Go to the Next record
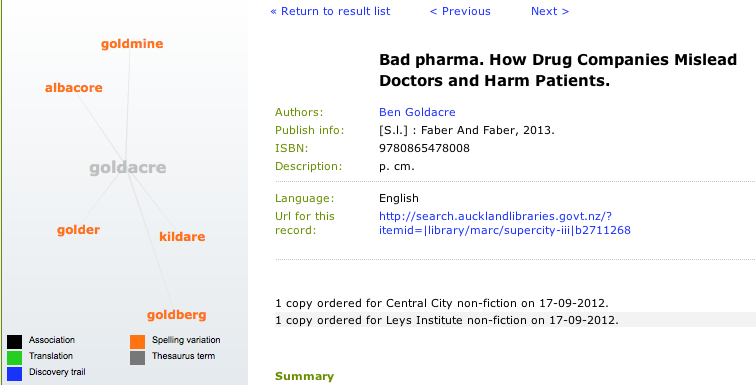 click(550, 11)
